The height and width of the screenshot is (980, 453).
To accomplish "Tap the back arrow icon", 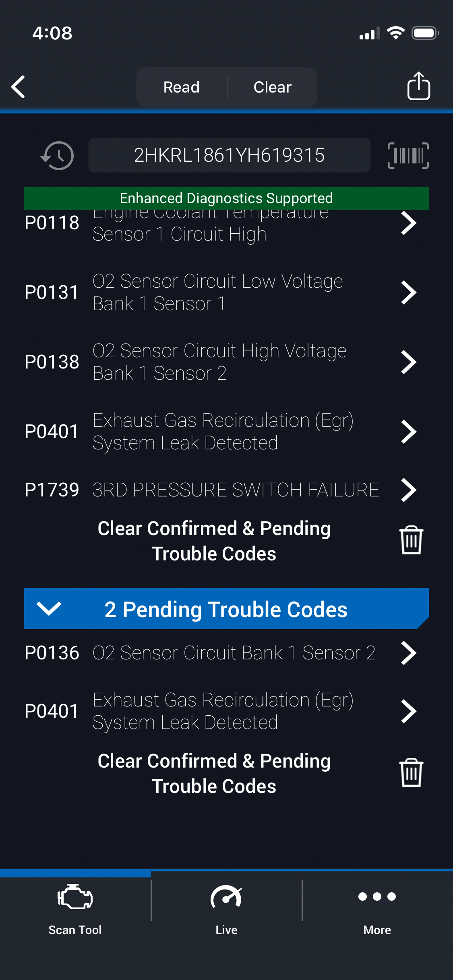I will 19,87.
